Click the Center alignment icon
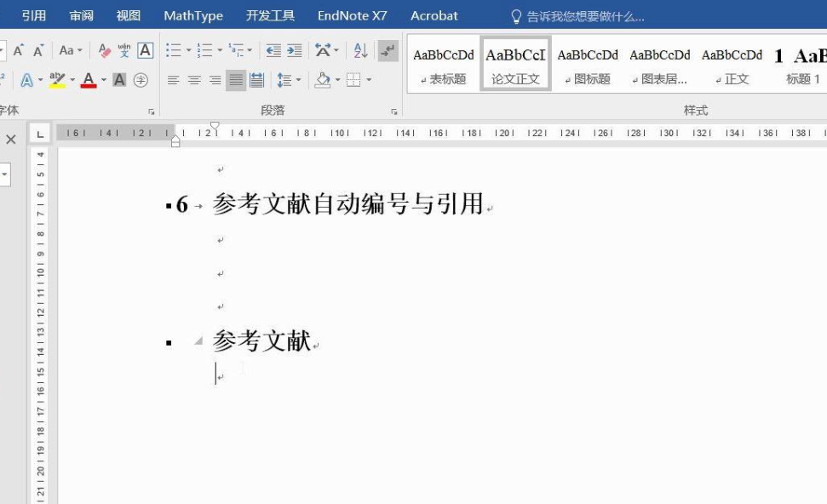Image resolution: width=827 pixels, height=504 pixels. point(194,80)
